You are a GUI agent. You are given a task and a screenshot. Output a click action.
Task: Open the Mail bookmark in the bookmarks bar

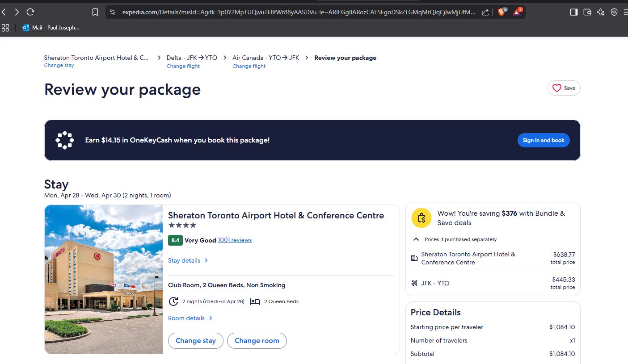pos(51,28)
